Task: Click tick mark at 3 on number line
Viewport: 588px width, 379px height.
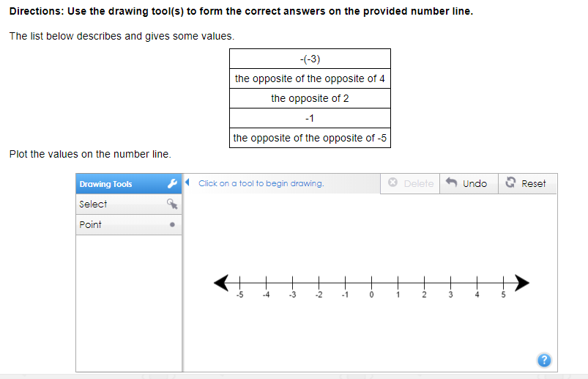Action: (451, 283)
